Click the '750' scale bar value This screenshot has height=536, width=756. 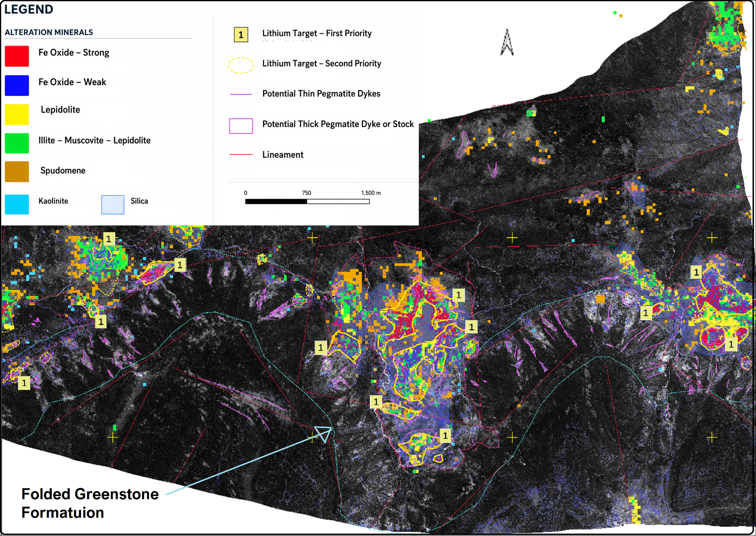tap(306, 193)
